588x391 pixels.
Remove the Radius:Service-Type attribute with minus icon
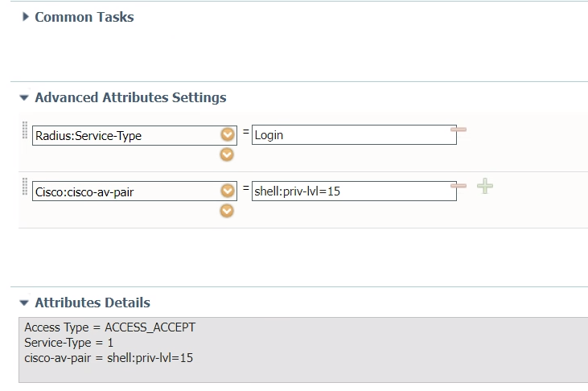(x=458, y=130)
